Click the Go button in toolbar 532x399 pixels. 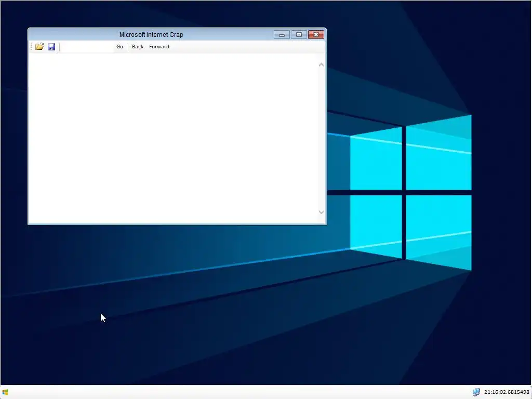tap(120, 46)
